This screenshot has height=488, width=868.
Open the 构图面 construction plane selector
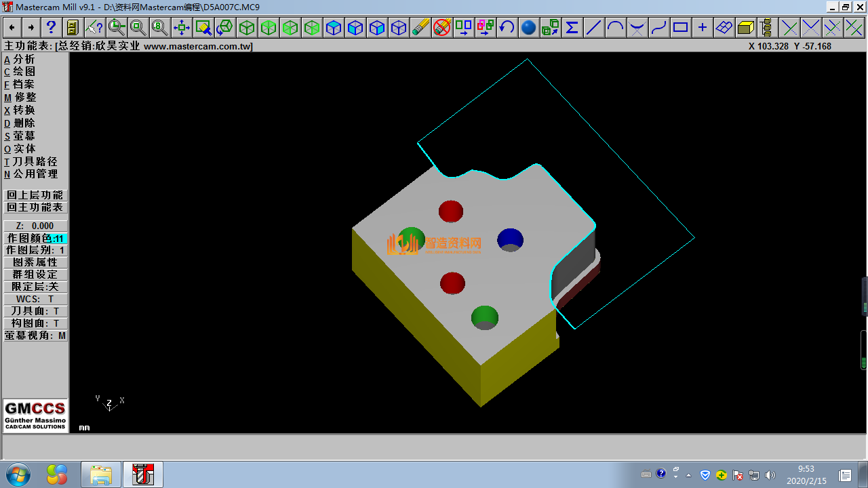coord(35,323)
